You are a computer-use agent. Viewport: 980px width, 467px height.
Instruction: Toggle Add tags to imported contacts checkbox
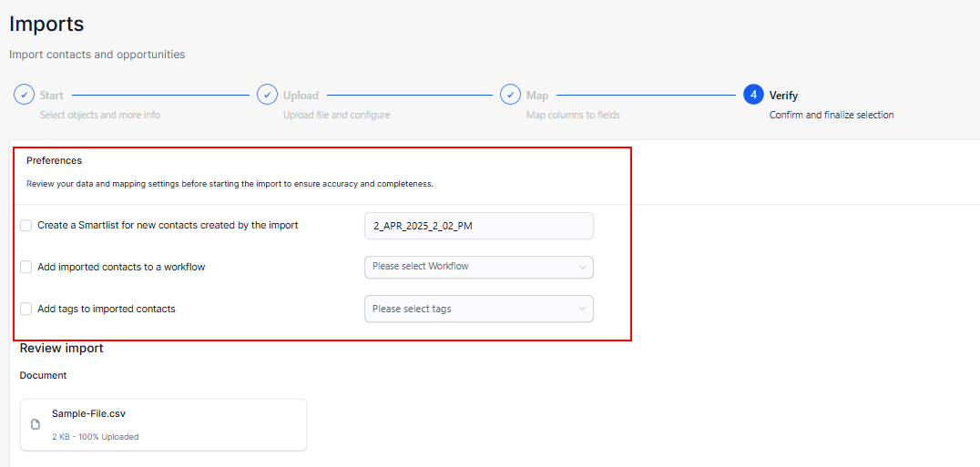coord(26,309)
